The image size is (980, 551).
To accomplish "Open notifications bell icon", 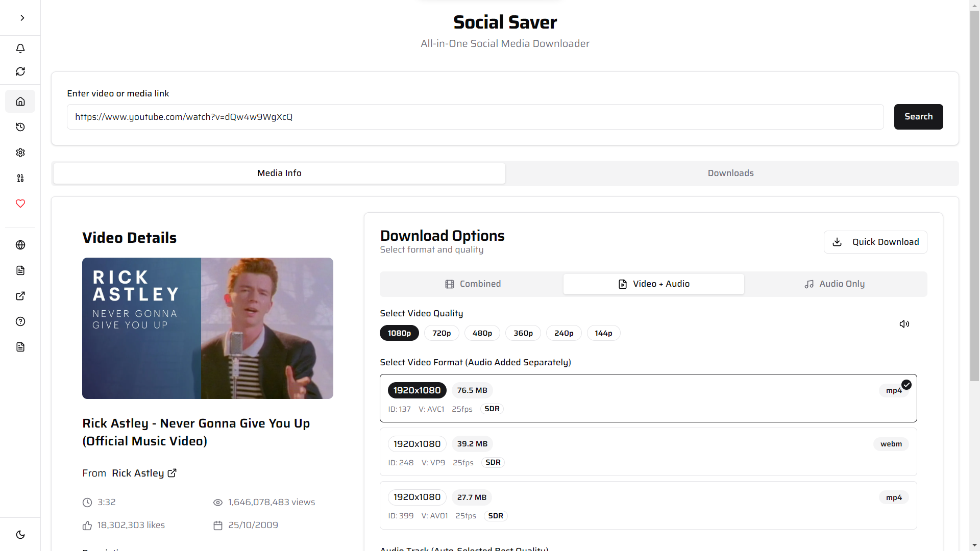I will (x=20, y=48).
